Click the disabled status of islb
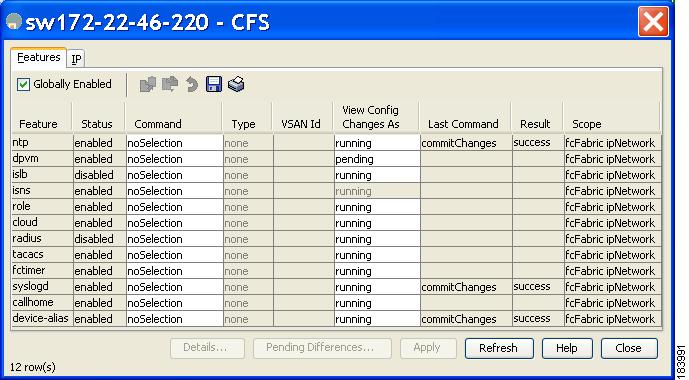 click(x=99, y=175)
